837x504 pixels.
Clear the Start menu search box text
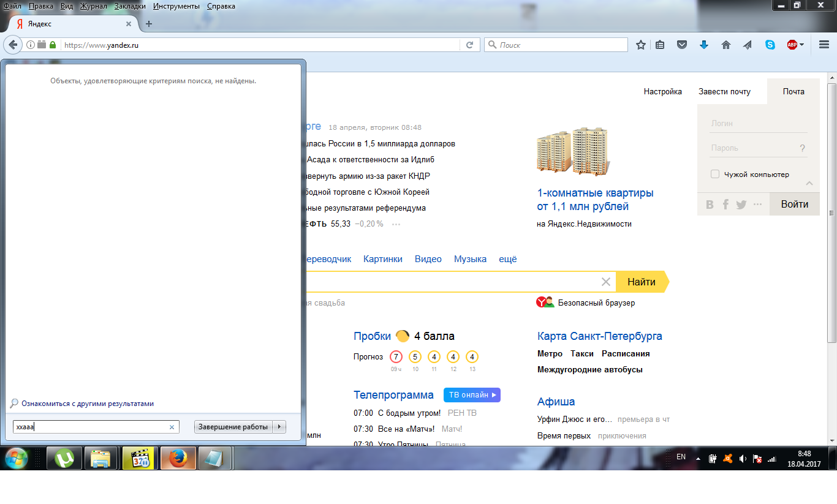click(x=172, y=427)
